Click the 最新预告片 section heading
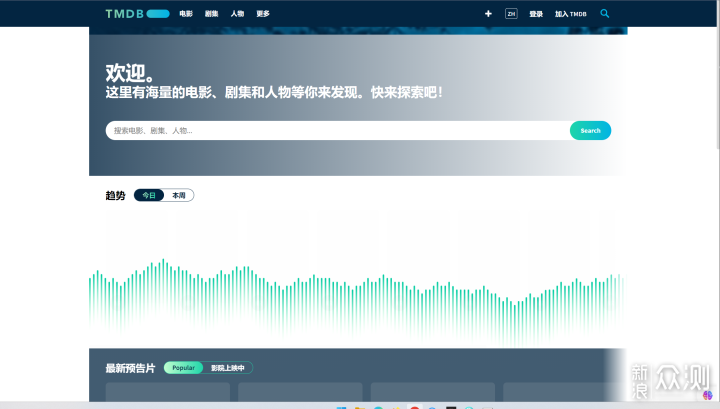This screenshot has width=720, height=409. (130, 368)
